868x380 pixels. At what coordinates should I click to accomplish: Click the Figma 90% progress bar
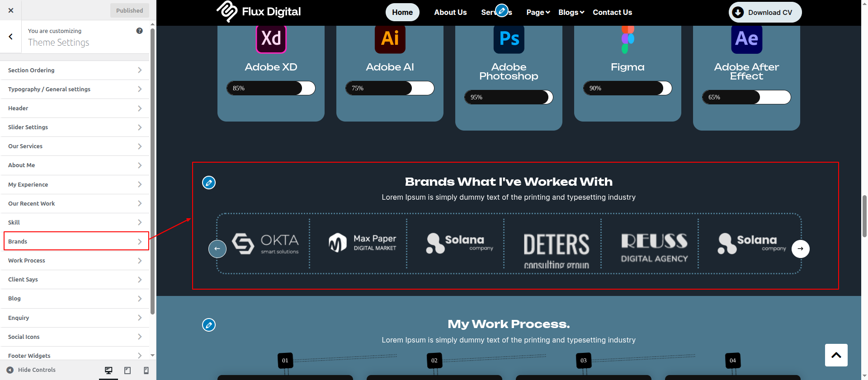tap(627, 88)
